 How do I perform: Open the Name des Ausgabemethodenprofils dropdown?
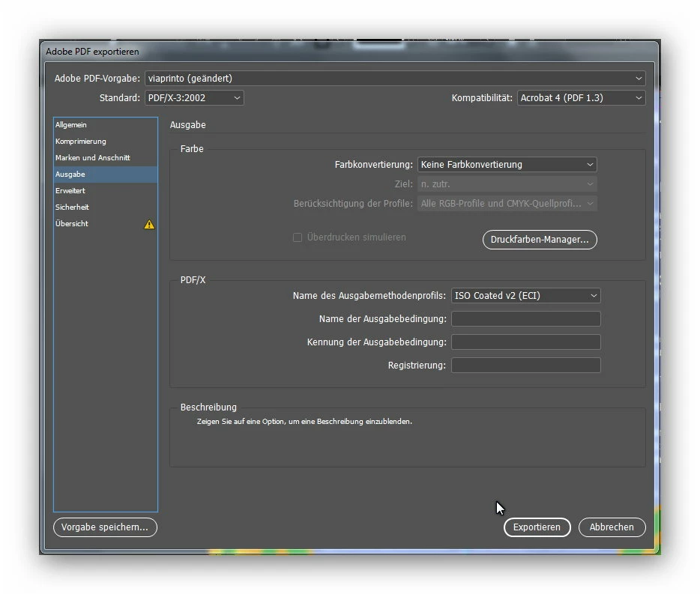pos(526,295)
